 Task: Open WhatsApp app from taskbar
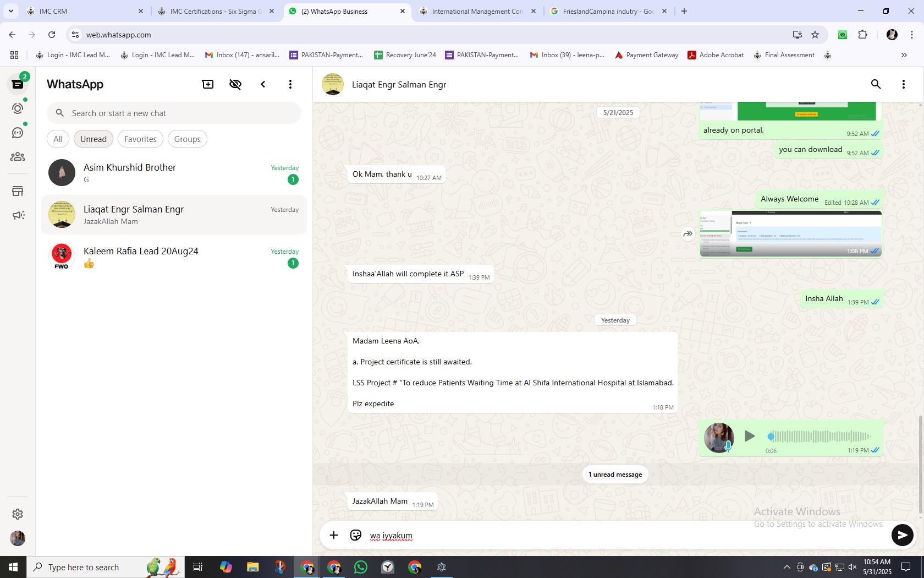click(x=361, y=567)
